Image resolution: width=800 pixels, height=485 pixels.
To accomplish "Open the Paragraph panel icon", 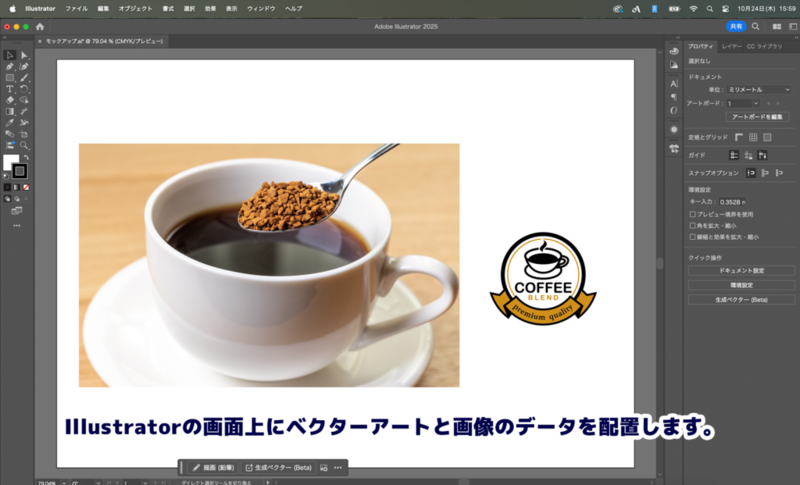I will [674, 97].
